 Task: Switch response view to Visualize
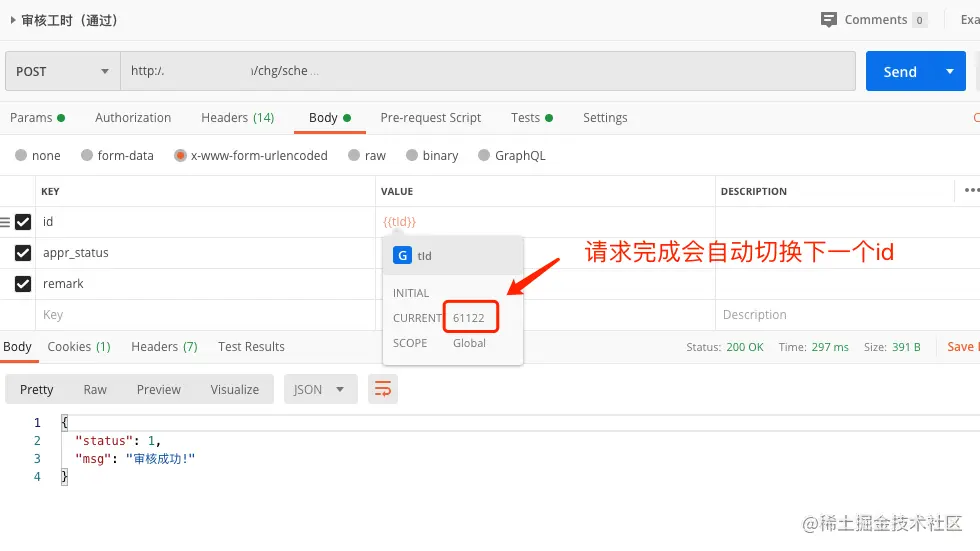234,389
